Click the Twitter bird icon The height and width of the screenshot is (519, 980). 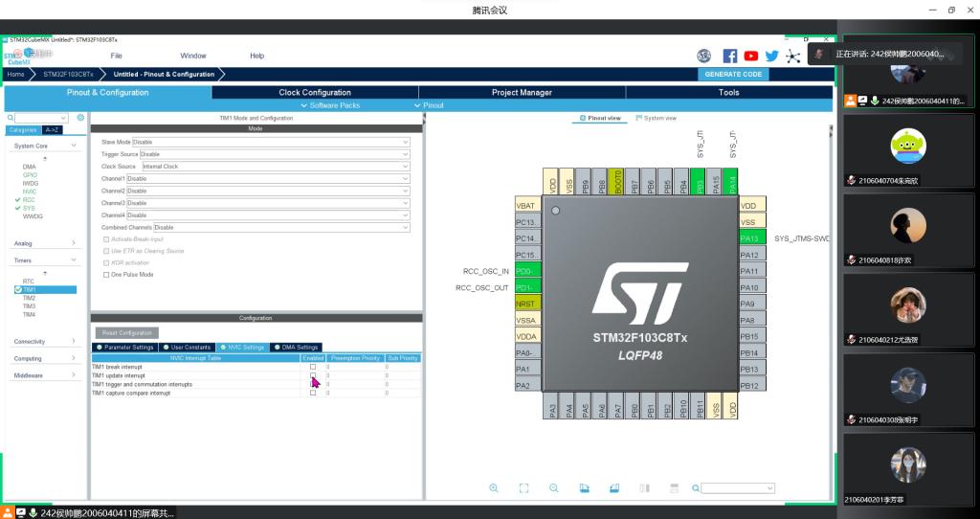771,56
